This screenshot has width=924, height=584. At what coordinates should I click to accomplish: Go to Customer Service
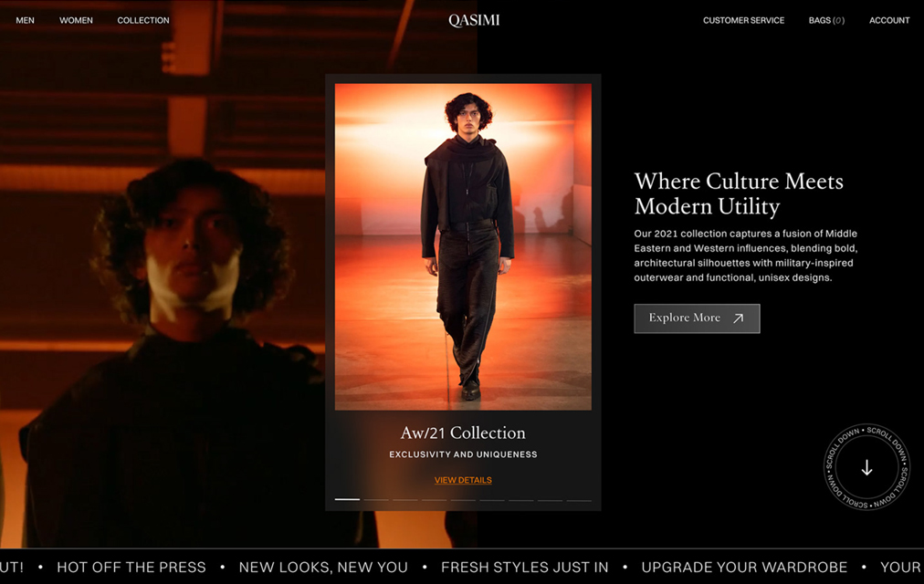743,20
